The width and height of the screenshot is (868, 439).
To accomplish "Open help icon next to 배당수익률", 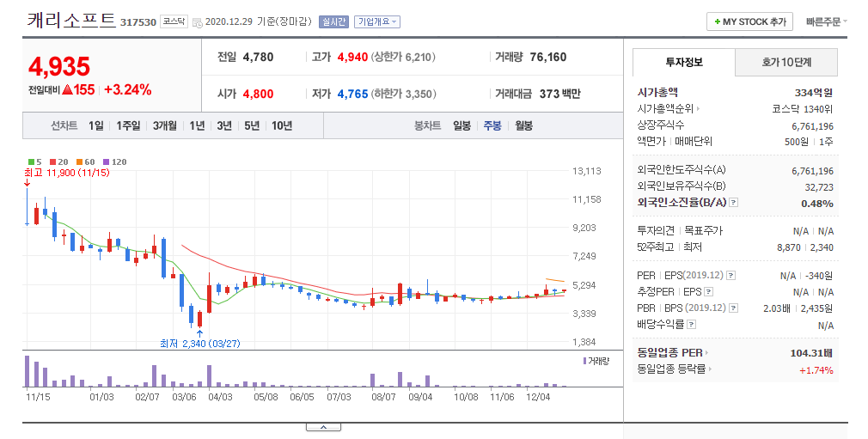I will click(x=692, y=325).
